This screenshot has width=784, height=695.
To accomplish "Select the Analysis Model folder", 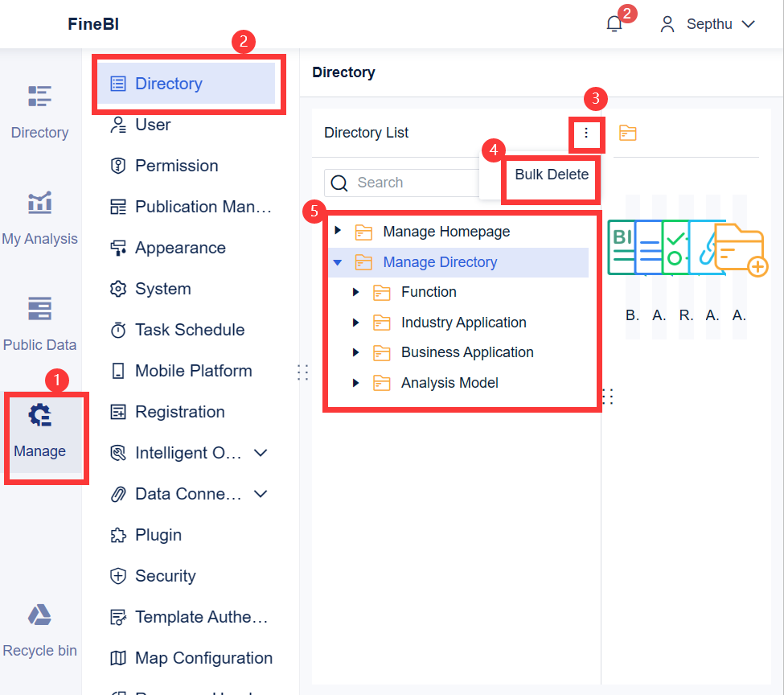I will point(449,383).
